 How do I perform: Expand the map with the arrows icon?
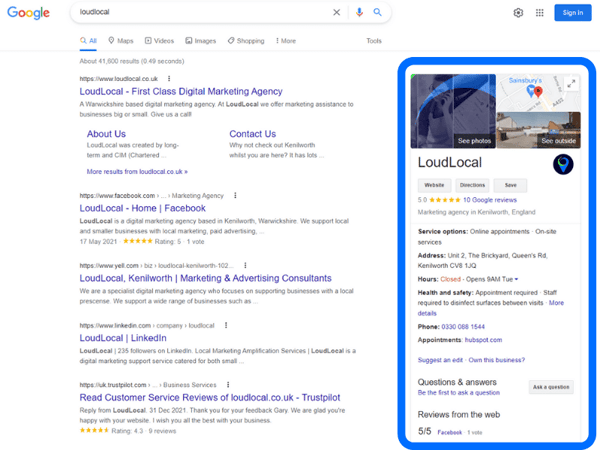(571, 83)
